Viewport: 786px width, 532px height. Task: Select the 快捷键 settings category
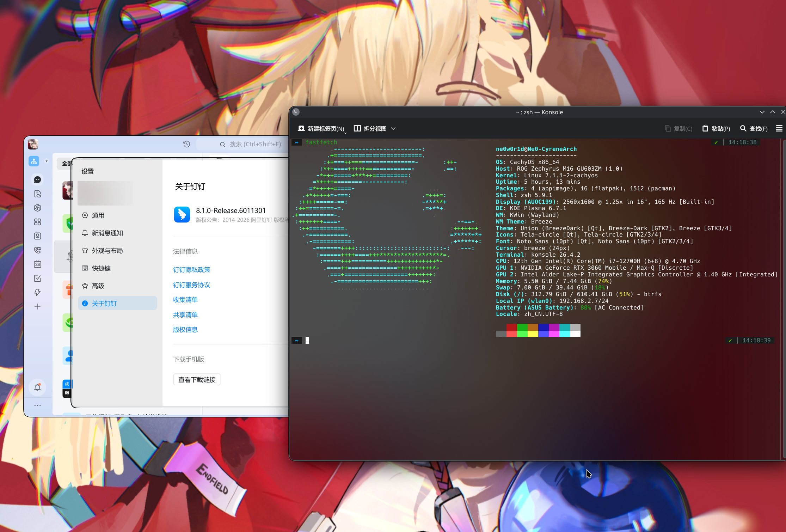click(117, 268)
